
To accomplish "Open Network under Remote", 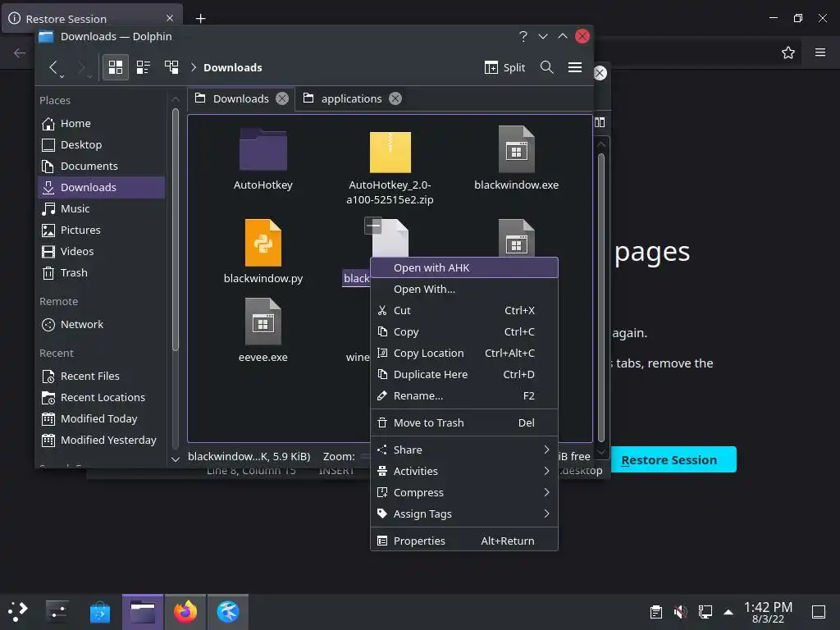I will 101,325.
